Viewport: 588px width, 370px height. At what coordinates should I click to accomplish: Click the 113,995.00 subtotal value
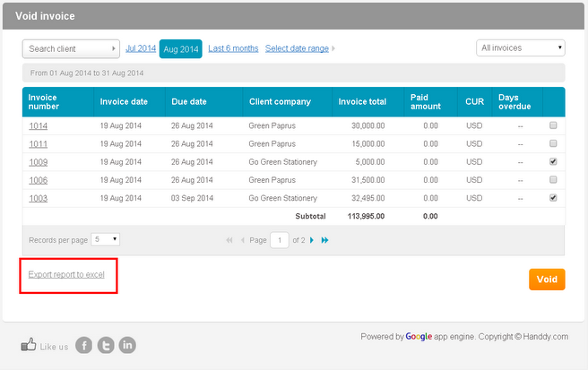click(x=366, y=216)
